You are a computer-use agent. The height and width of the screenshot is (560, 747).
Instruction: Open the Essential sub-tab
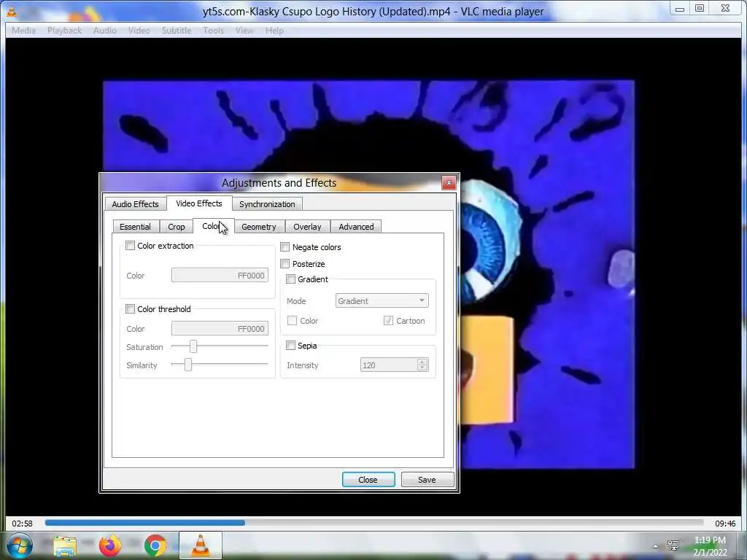pos(135,227)
